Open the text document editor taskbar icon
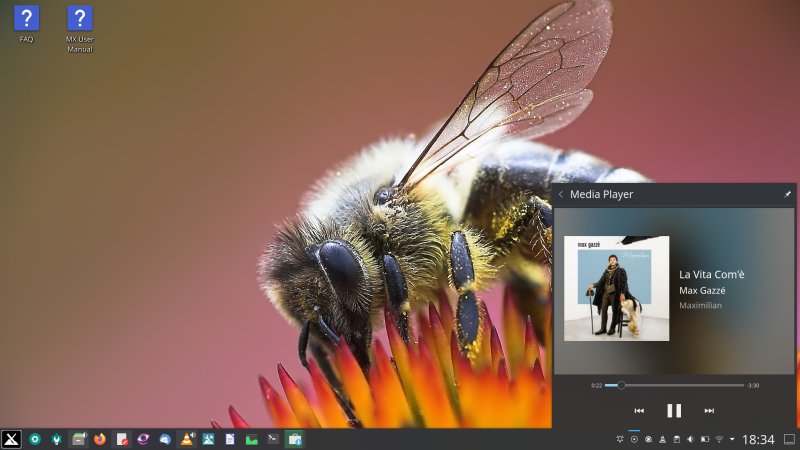Screen dimensions: 800x450 [230, 439]
